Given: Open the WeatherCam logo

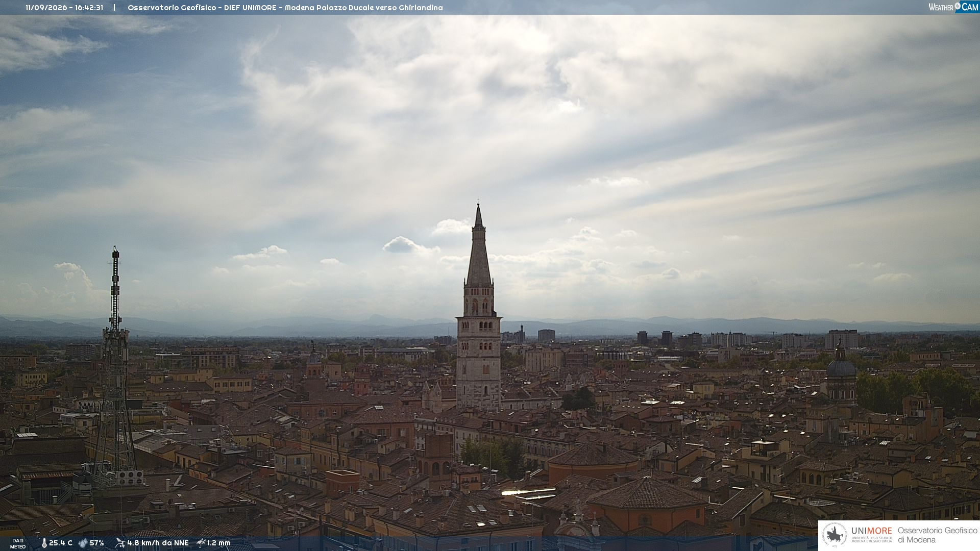Looking at the screenshot, I should tap(953, 7).
